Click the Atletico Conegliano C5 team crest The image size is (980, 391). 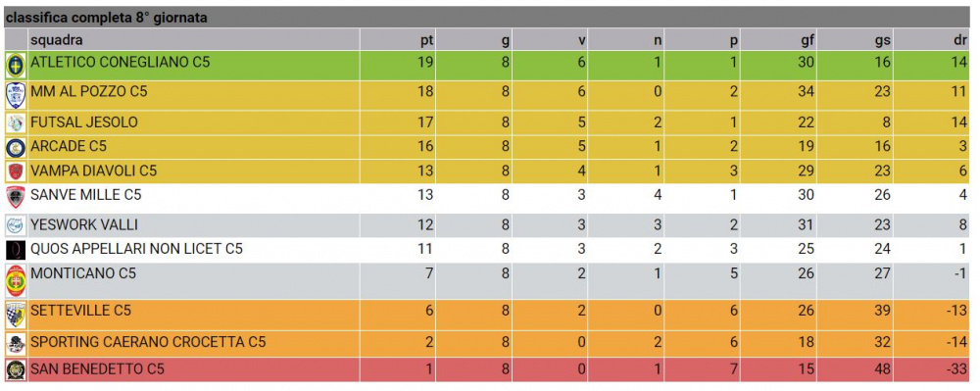coord(16,66)
